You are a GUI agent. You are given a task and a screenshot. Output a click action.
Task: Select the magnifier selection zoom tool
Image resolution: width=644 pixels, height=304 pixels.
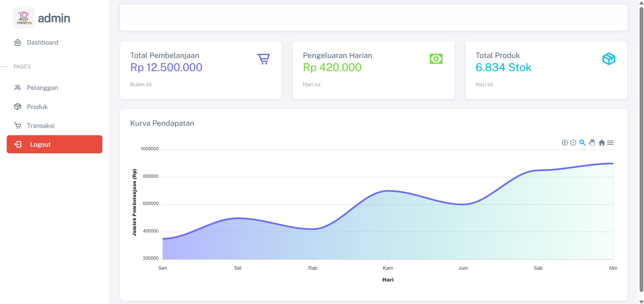tap(583, 143)
